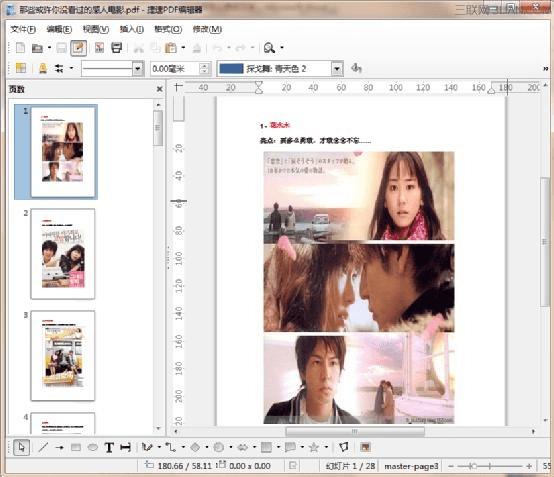Click the Open file folder icon
This screenshot has height=477, width=554.
pos(37,48)
